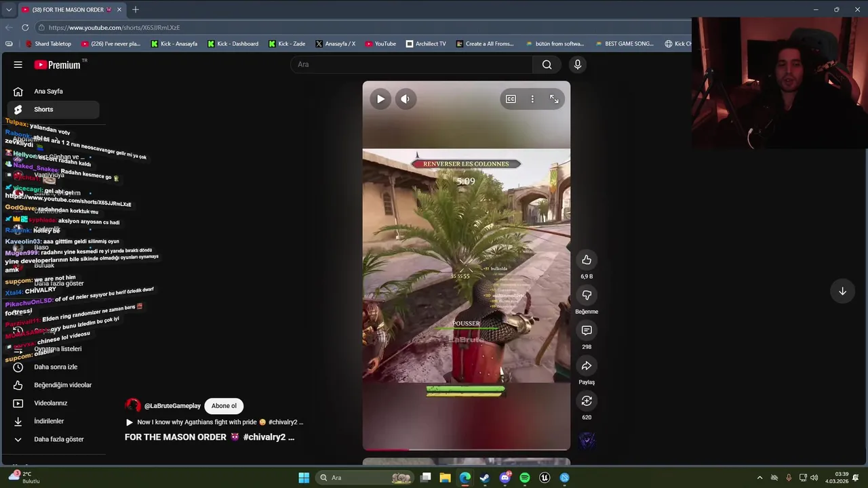
Task: Open the clock showing 03:39
Action: coord(837,478)
